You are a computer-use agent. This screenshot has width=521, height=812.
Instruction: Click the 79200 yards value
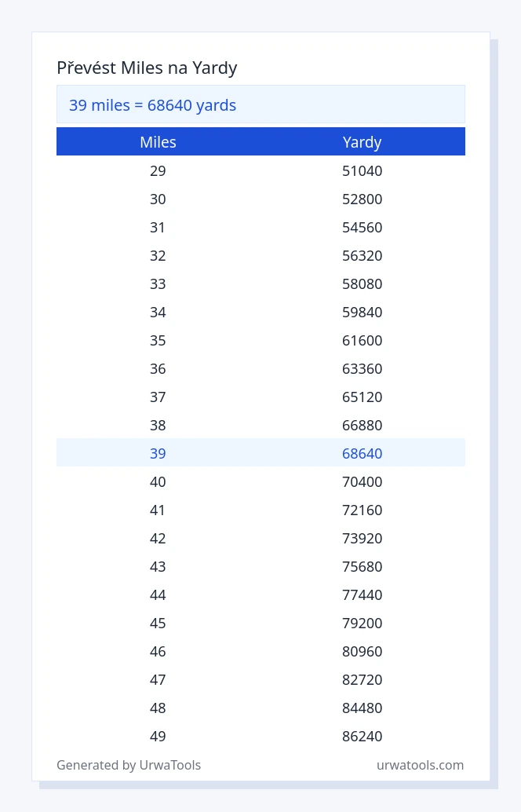pos(363,623)
